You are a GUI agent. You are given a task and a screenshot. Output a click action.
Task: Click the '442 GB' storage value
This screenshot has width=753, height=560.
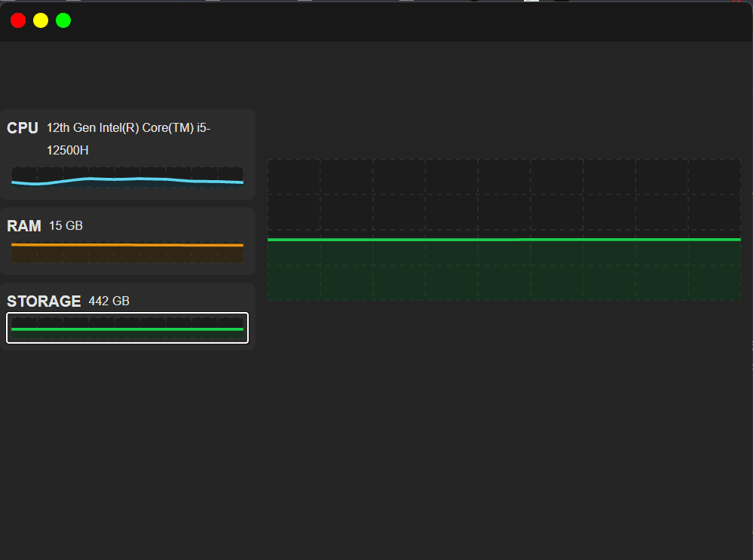click(x=109, y=301)
